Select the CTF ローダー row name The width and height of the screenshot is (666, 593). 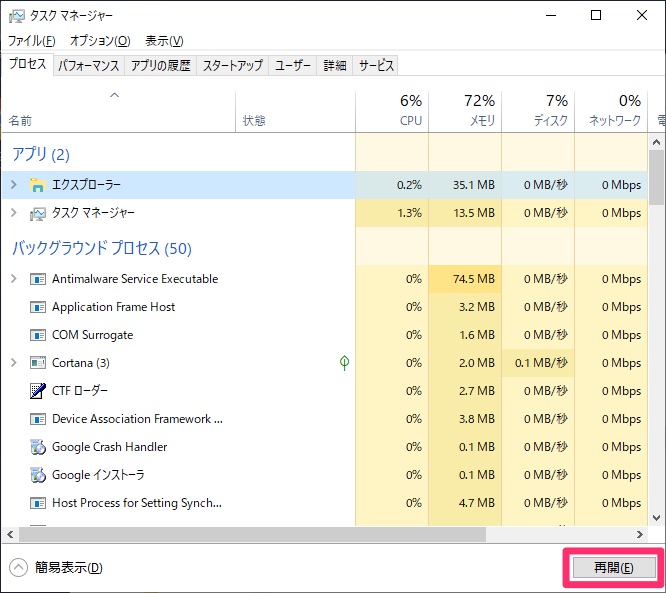tap(80, 391)
